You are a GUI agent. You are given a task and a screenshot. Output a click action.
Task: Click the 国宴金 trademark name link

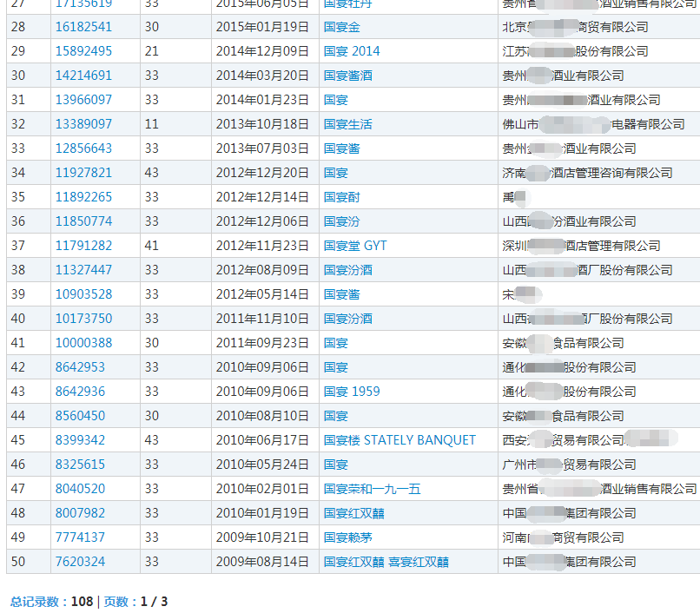point(341,27)
